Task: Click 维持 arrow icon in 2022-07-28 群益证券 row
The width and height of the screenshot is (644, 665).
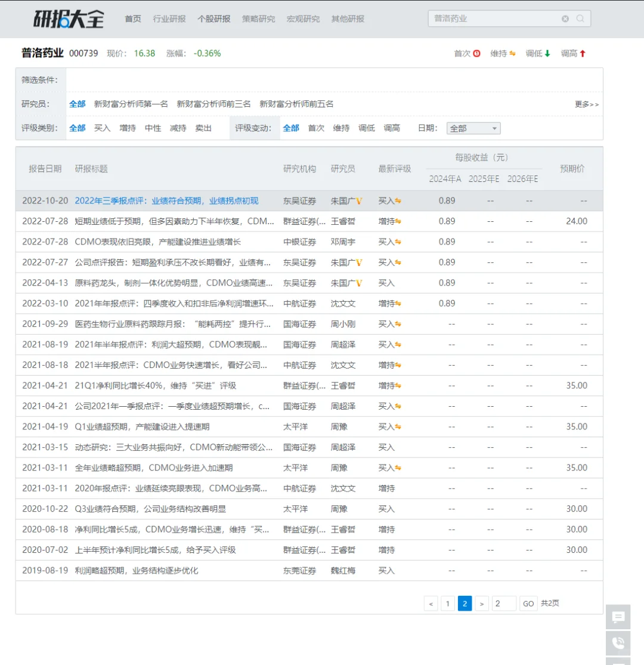Action: click(x=398, y=221)
